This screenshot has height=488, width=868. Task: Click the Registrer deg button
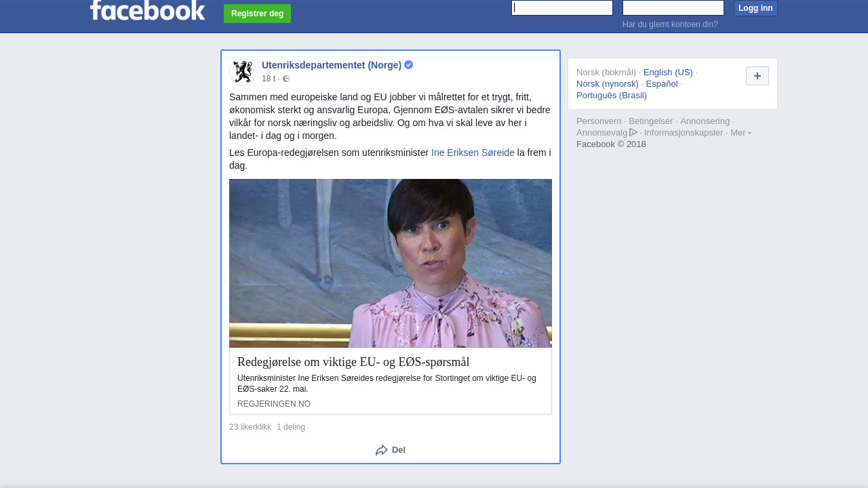tap(257, 14)
